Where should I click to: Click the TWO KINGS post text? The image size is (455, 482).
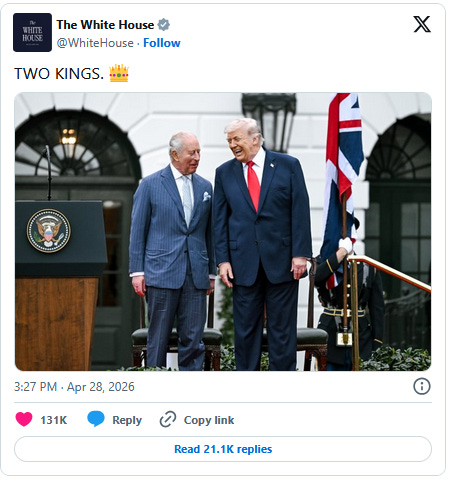coord(59,74)
